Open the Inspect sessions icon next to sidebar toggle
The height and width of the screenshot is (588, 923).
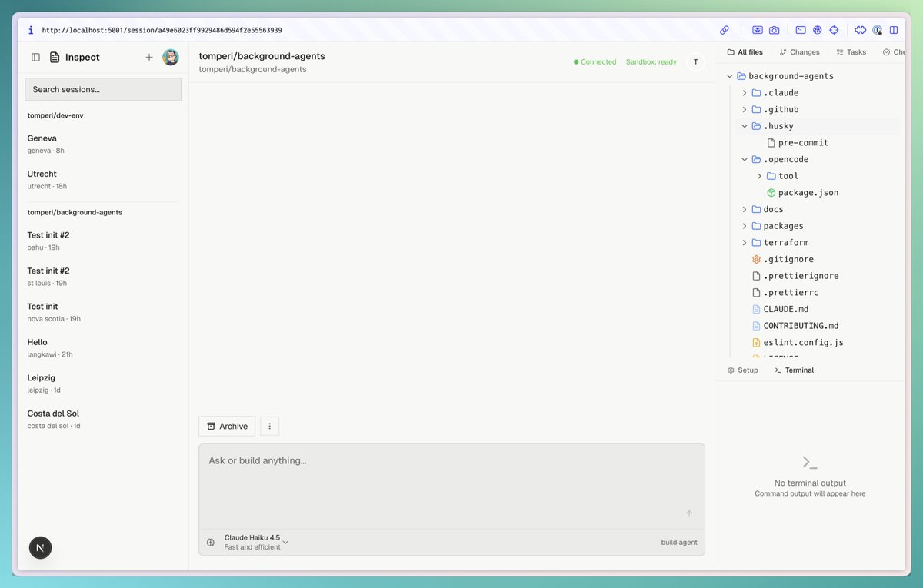pyautogui.click(x=52, y=57)
